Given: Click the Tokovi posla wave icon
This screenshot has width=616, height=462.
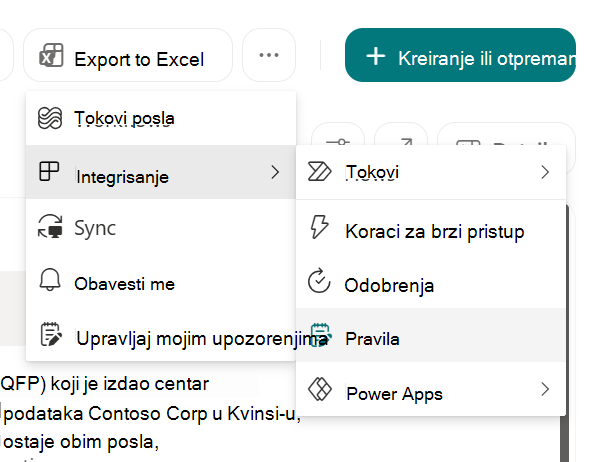Looking at the screenshot, I should (50, 118).
